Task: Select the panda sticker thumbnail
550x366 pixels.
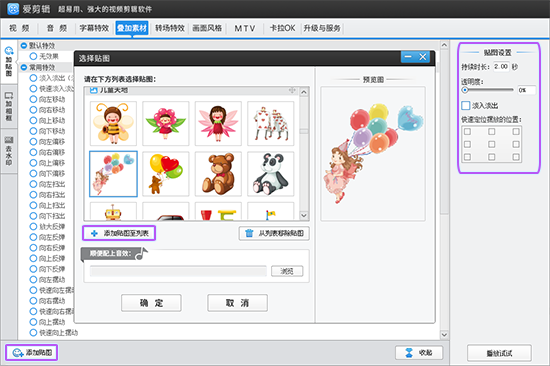Action: coord(270,174)
